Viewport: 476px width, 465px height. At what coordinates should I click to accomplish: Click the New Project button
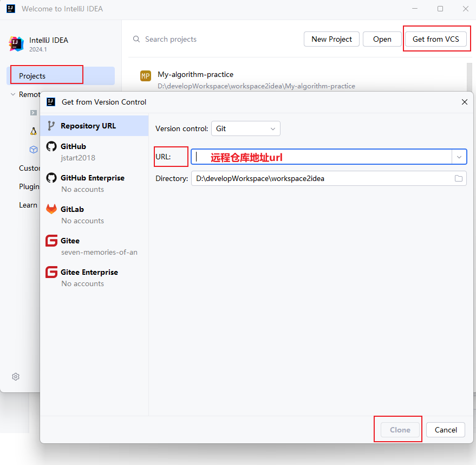coord(331,39)
